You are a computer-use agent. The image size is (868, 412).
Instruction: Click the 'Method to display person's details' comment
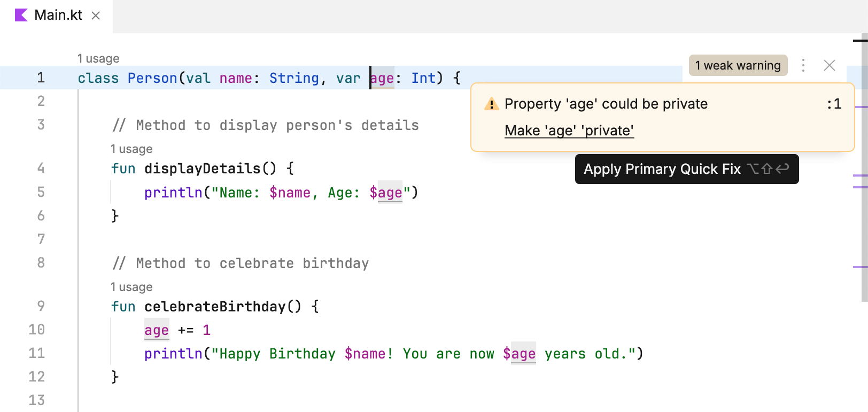coord(266,125)
